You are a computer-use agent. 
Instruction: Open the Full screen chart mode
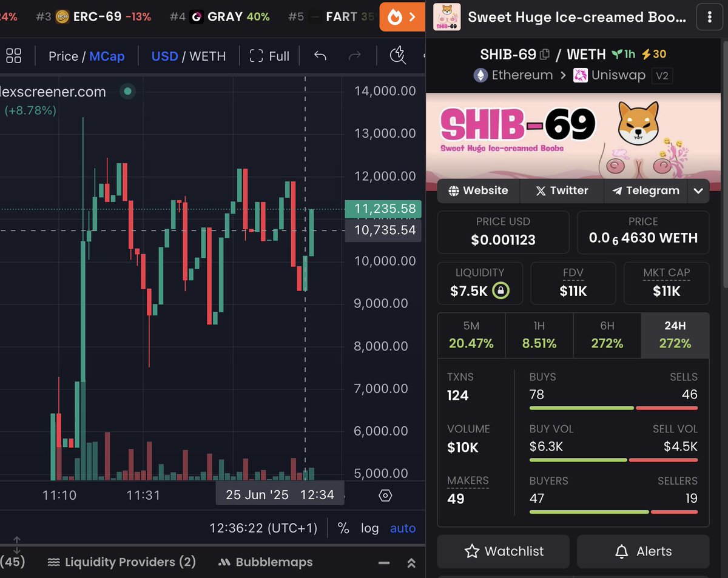click(269, 56)
